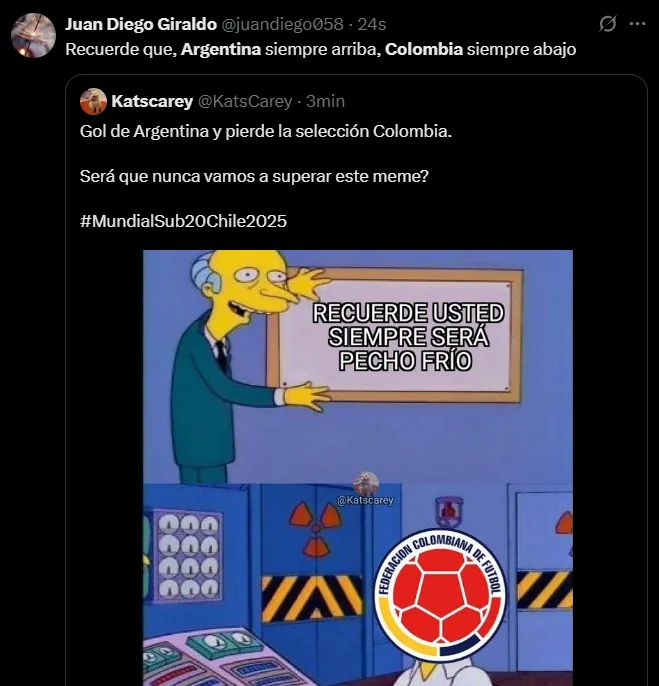Open the @juandiego058 handle
The width and height of the screenshot is (659, 686).
tap(283, 24)
